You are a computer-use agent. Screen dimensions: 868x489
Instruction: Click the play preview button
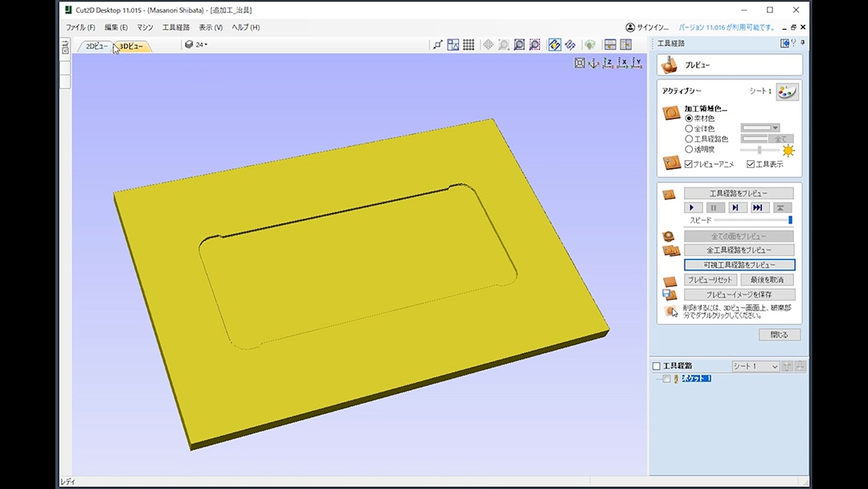[693, 208]
